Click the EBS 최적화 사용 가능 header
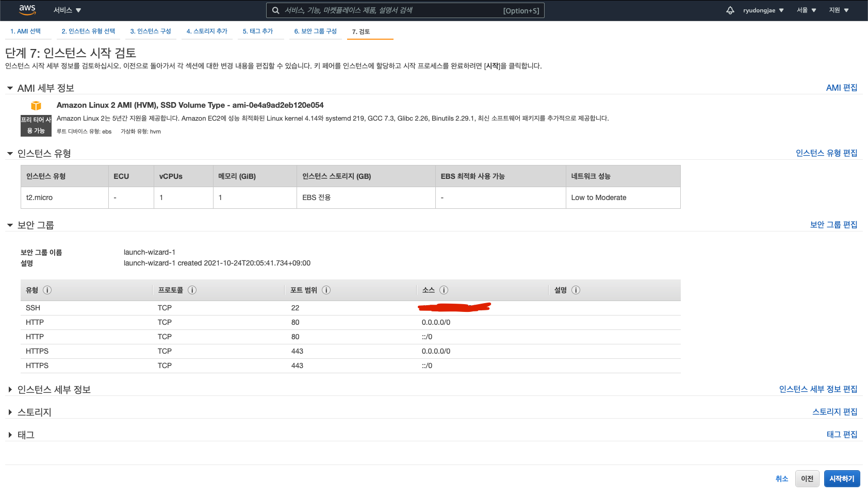The image size is (868, 498). 500,176
